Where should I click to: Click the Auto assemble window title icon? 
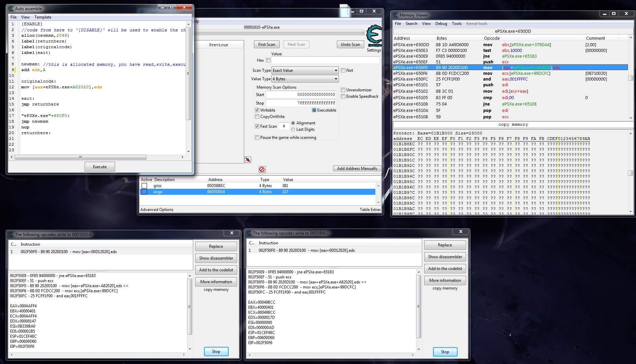[x=11, y=8]
